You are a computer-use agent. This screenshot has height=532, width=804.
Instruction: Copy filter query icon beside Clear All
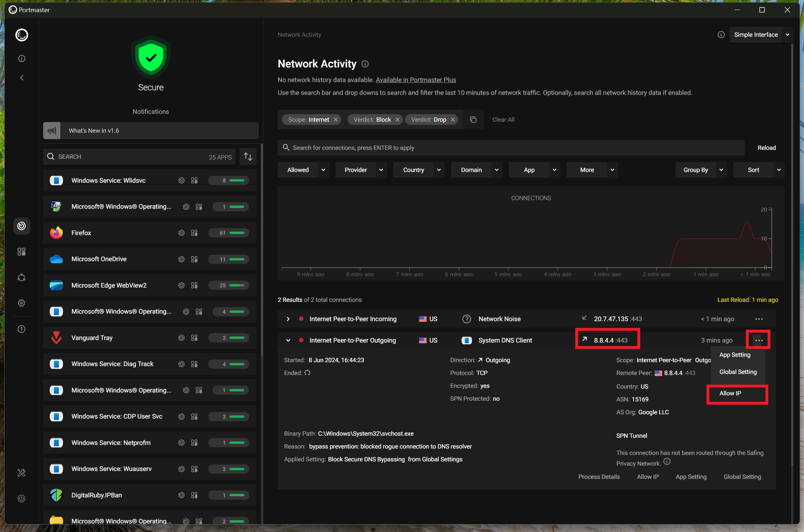473,120
